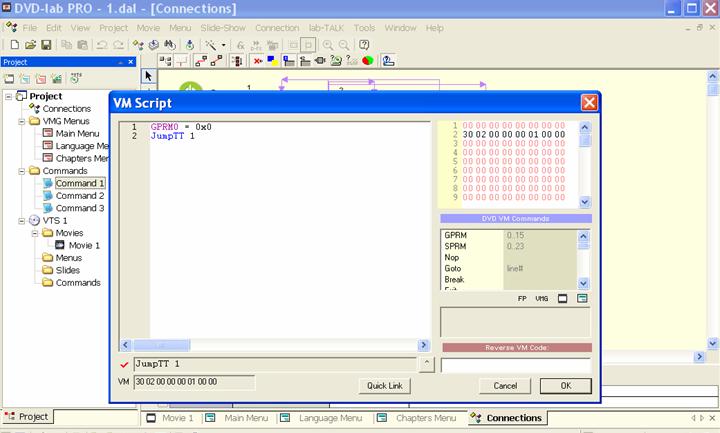This screenshot has height=433, width=720.
Task: Open the Connection menu
Action: [277, 28]
